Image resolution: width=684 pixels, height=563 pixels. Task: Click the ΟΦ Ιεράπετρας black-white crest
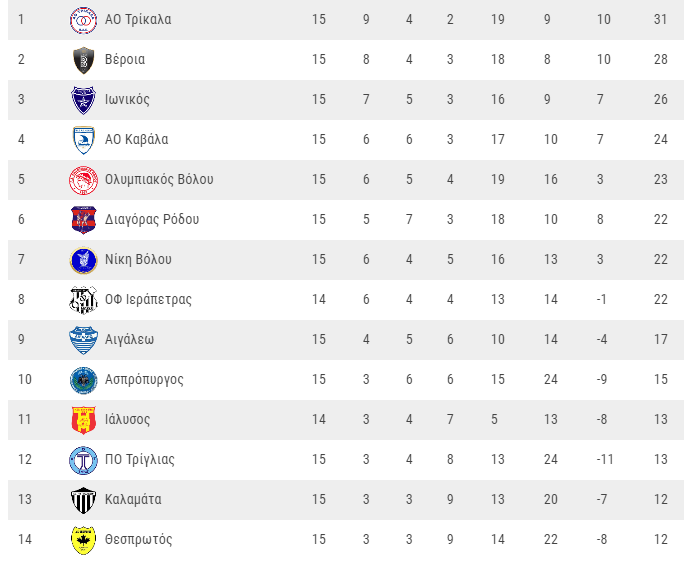click(83, 300)
